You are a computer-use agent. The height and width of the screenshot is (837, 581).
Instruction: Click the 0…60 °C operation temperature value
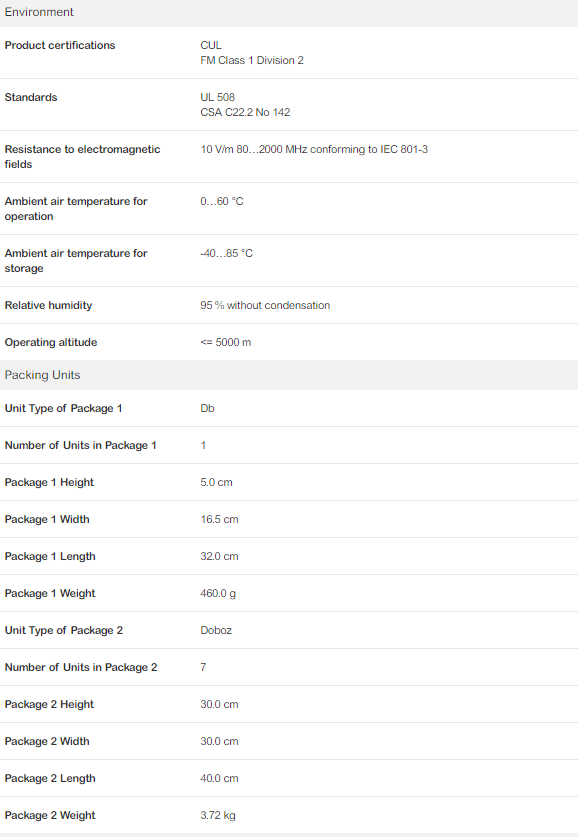(x=222, y=201)
